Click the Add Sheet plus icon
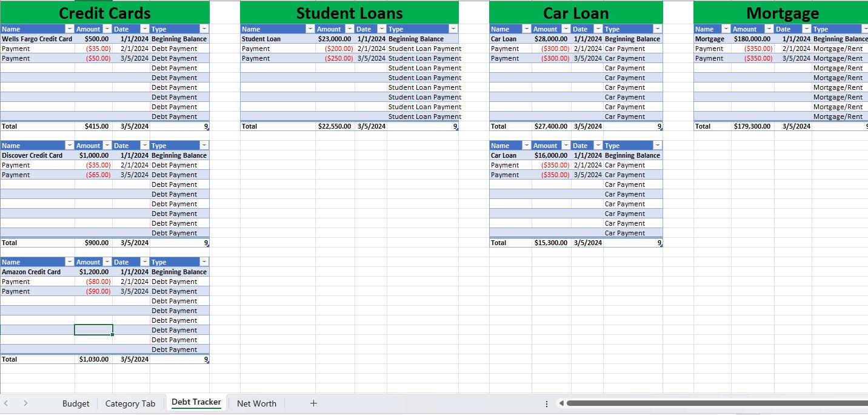Image resolution: width=868 pixels, height=415 pixels. (x=313, y=403)
